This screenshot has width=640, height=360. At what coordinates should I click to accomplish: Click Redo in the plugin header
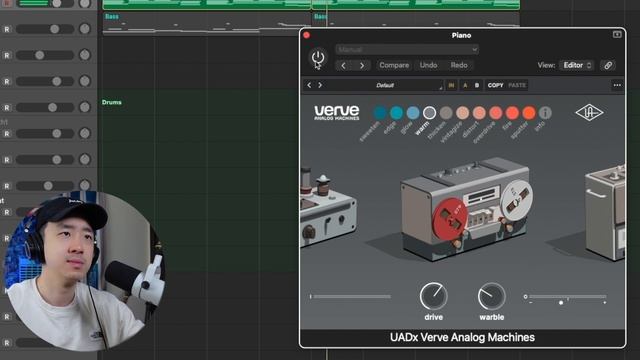click(x=459, y=65)
